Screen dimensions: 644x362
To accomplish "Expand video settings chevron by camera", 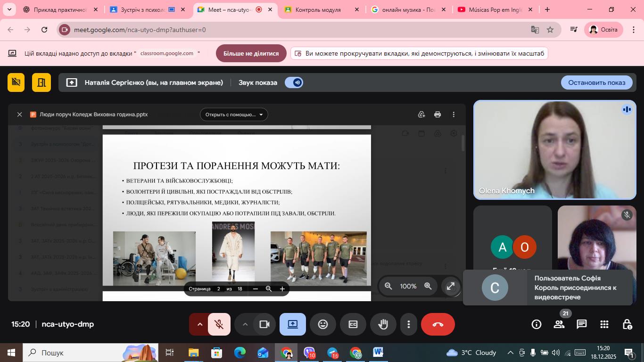I will [x=245, y=324].
